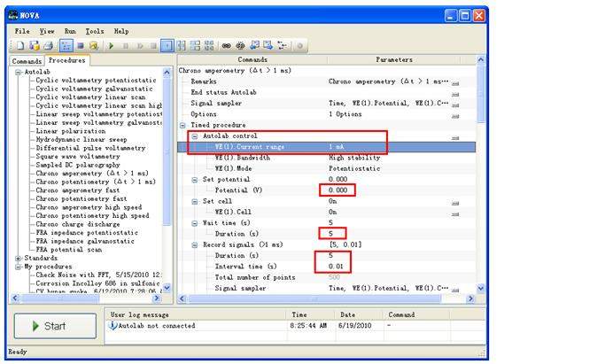Open the ellipsis button on the Set cell row
605x364 pixels.
455,203
